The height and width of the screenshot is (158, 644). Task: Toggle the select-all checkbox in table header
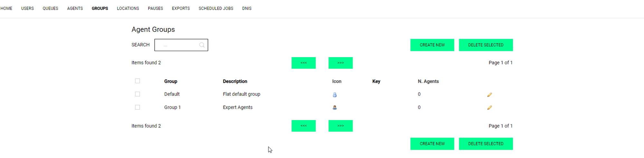[137, 81]
